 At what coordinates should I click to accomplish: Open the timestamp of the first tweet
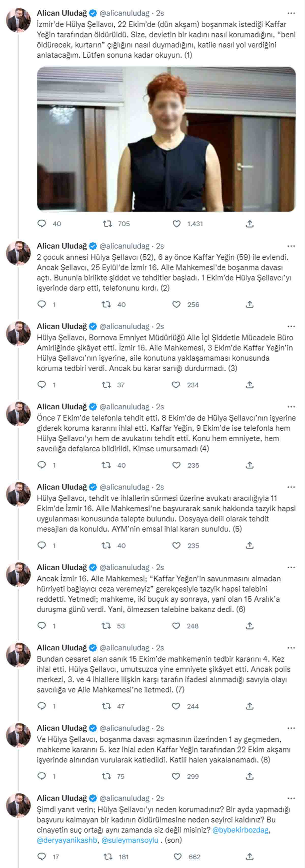(x=159, y=12)
